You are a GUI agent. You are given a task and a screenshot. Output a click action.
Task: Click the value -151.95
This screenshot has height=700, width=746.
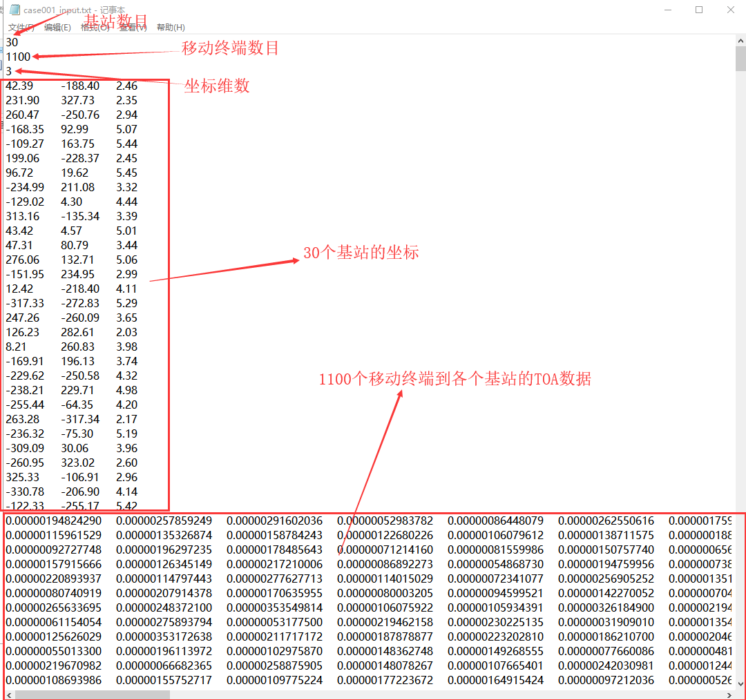[25, 274]
